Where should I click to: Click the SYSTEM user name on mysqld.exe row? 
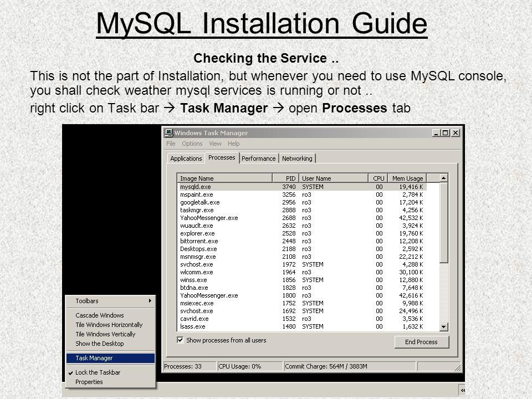pos(313,187)
